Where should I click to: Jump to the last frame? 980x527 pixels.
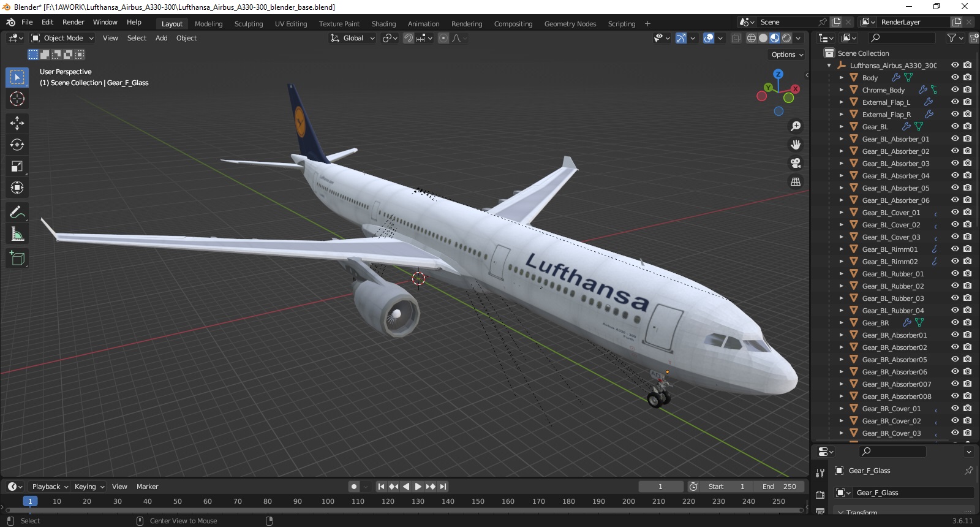tap(443, 487)
